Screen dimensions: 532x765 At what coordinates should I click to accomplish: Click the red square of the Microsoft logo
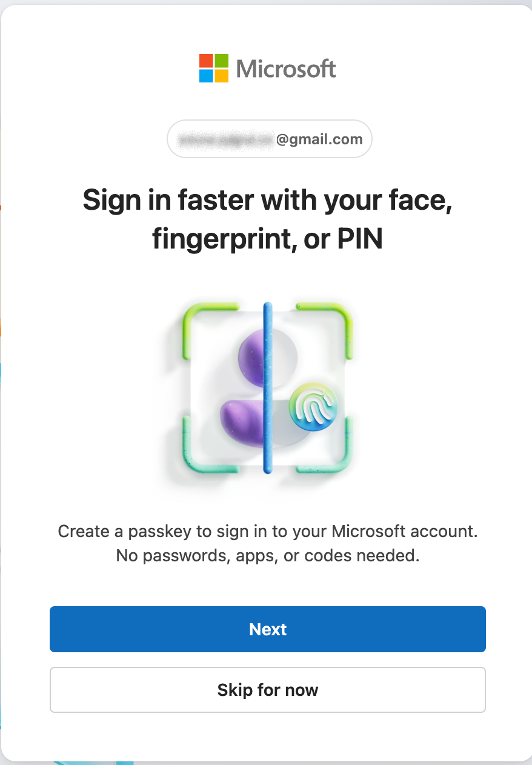[205, 61]
